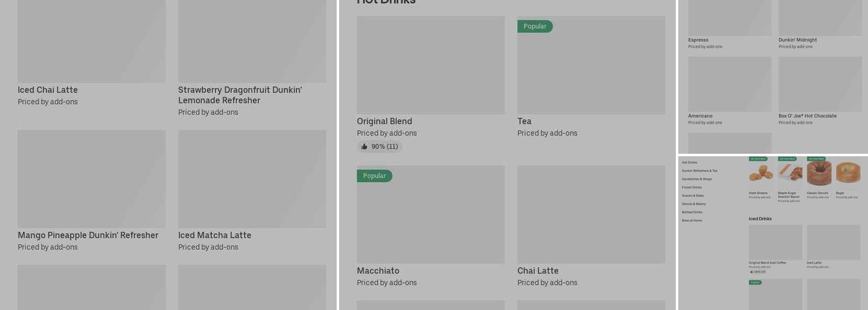Viewport: 868px width, 310px height.
Task: Choose the Bagel product image
Action: tap(848, 173)
